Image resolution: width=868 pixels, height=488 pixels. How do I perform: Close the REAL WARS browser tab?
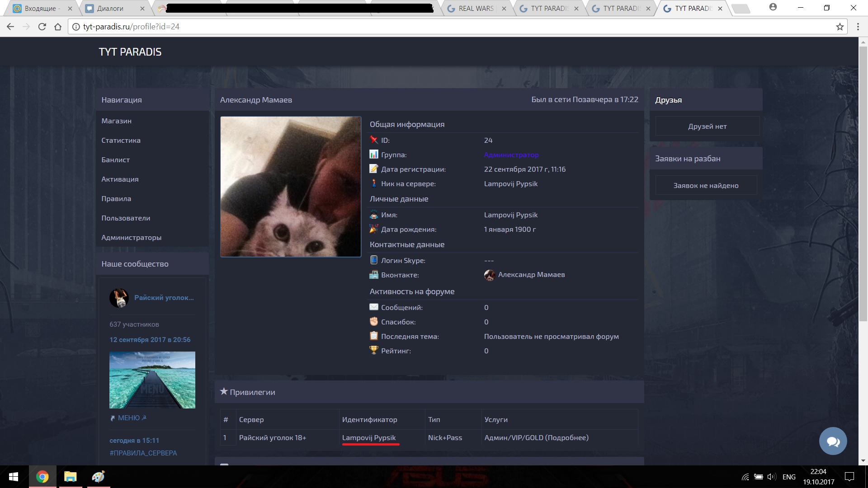[x=504, y=9]
